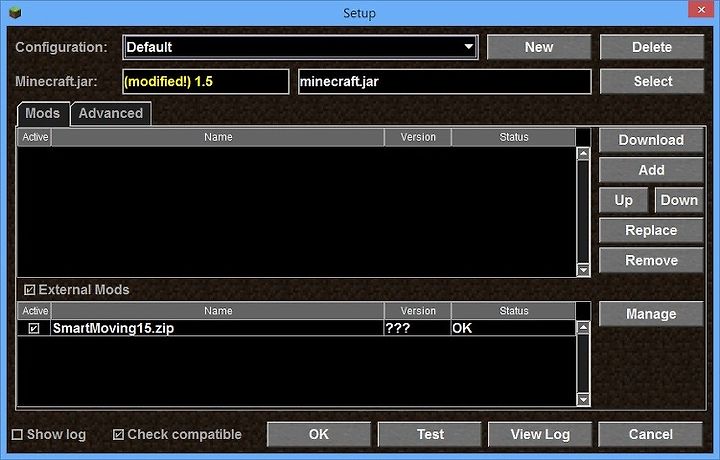
Task: Click the Delete configuration button
Action: [x=652, y=47]
